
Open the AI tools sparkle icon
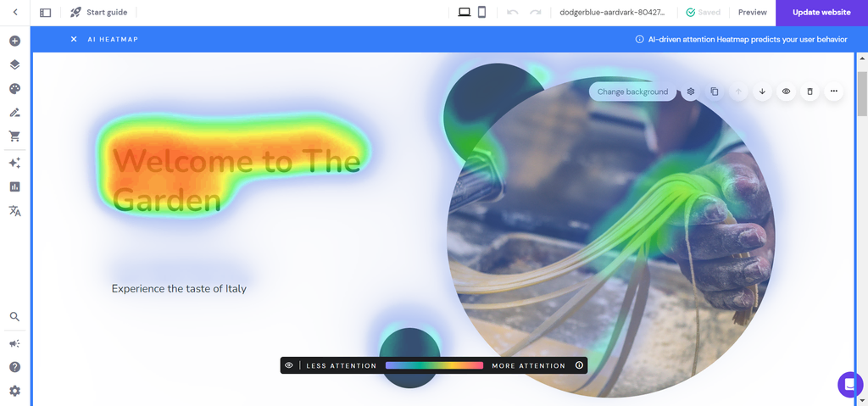(15, 163)
